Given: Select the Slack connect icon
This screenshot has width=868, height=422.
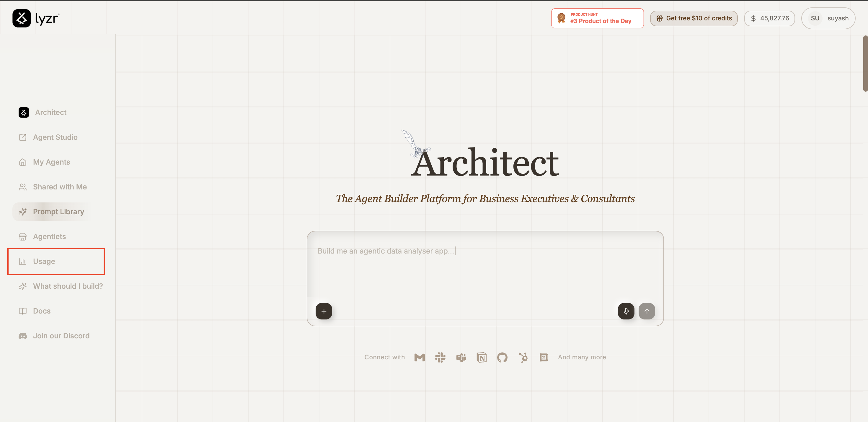Looking at the screenshot, I should tap(440, 357).
